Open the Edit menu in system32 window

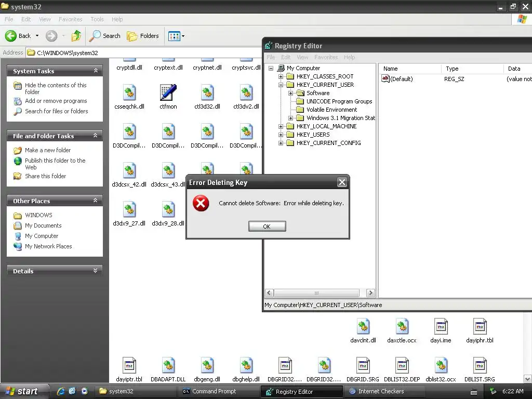[x=26, y=19]
